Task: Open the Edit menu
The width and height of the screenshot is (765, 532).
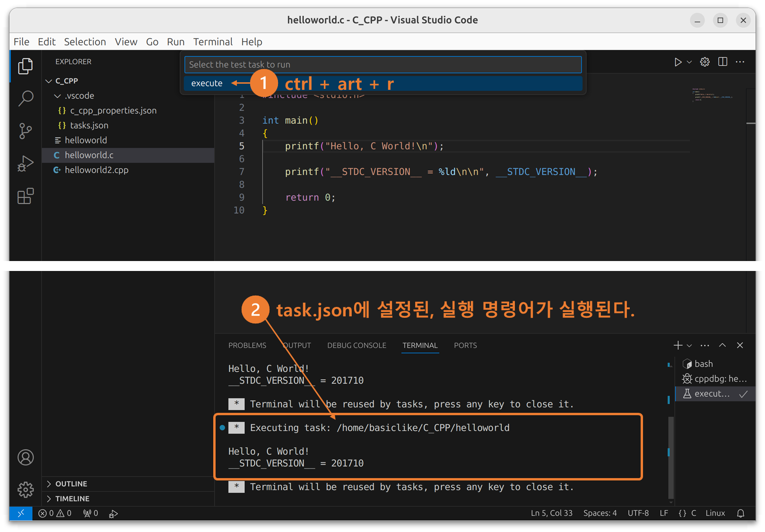Action: (46, 42)
